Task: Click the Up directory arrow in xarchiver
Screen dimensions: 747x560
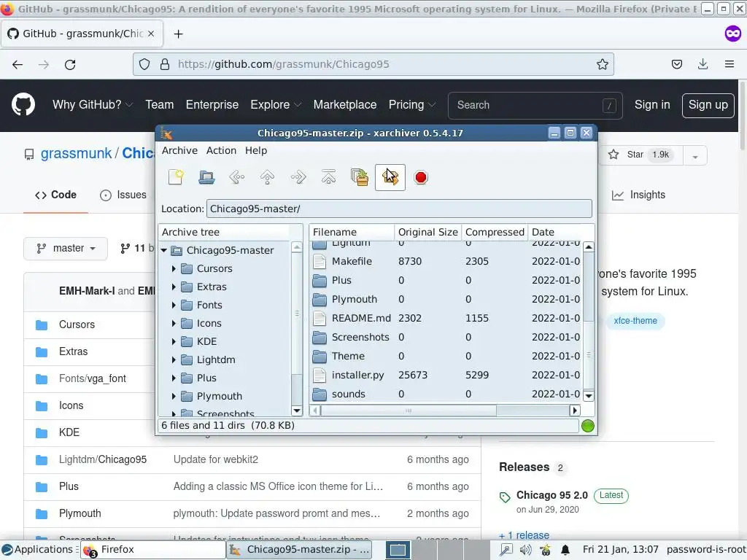Action: (x=267, y=177)
